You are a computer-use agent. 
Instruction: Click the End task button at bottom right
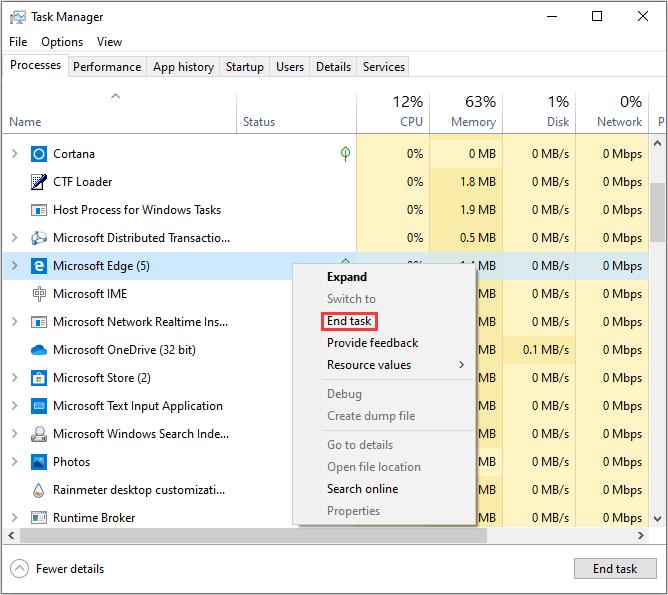click(x=615, y=569)
